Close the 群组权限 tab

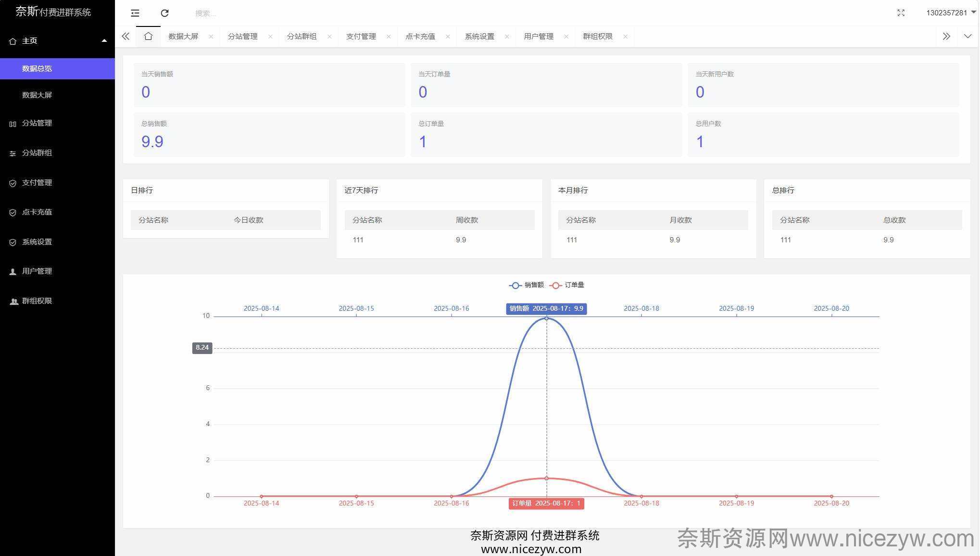(625, 37)
